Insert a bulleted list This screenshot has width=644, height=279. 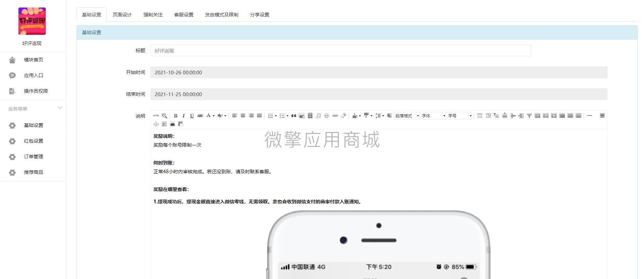pyautogui.click(x=282, y=116)
